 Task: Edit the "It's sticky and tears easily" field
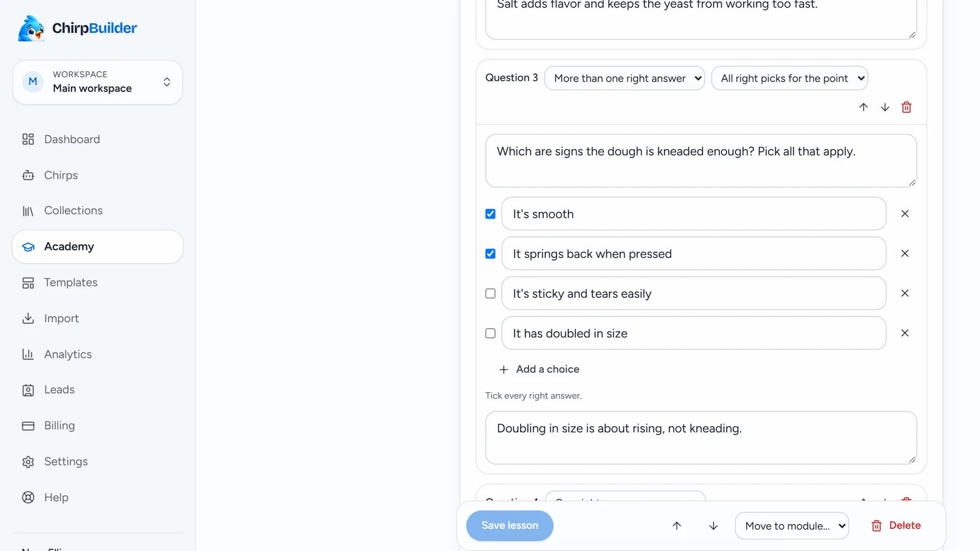[x=693, y=293]
